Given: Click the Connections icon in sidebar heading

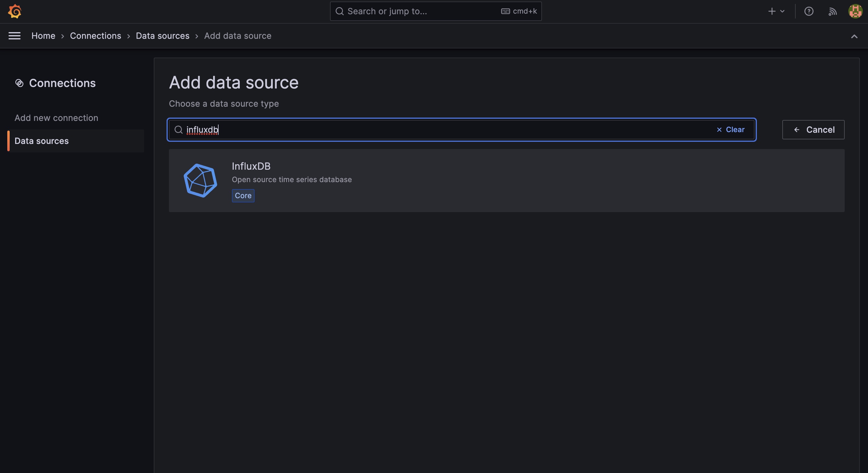Looking at the screenshot, I should click(x=19, y=83).
